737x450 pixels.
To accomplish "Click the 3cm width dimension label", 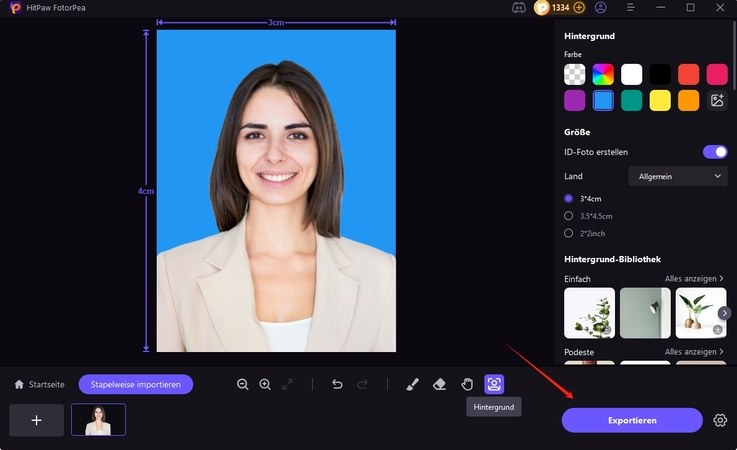I will (x=276, y=22).
